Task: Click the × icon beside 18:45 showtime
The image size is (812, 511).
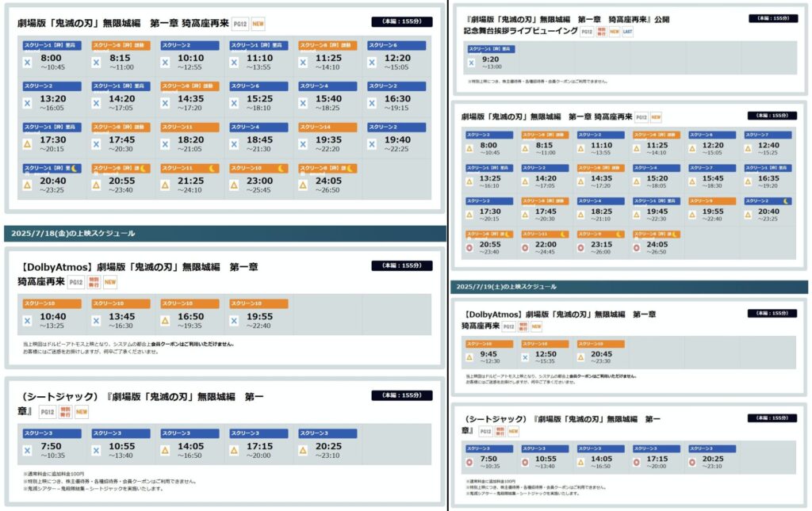Action: [234, 144]
